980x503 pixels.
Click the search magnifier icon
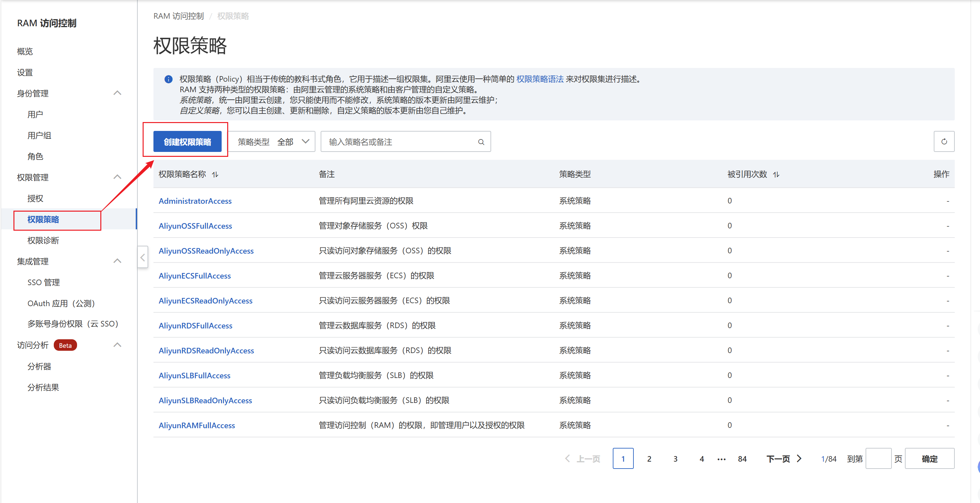tap(481, 142)
